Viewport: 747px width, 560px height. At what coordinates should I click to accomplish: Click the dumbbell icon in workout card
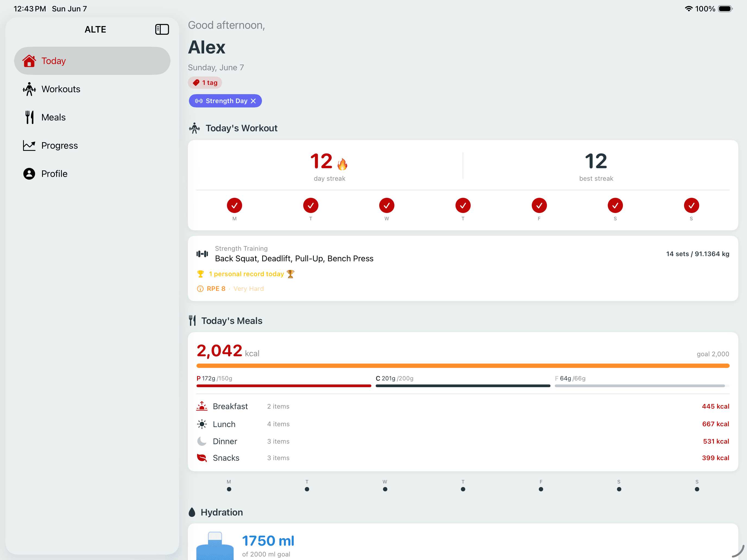click(x=202, y=254)
